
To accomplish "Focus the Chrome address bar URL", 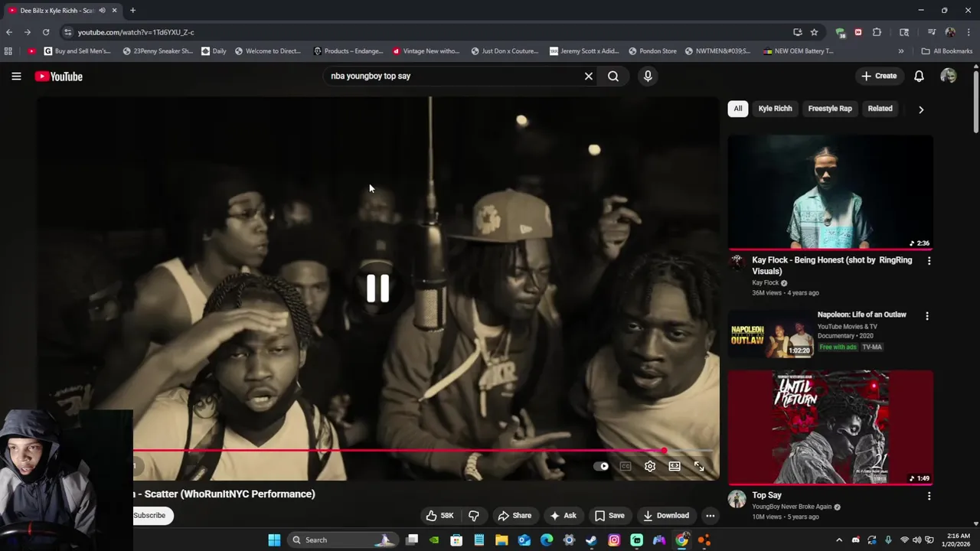I will click(136, 32).
